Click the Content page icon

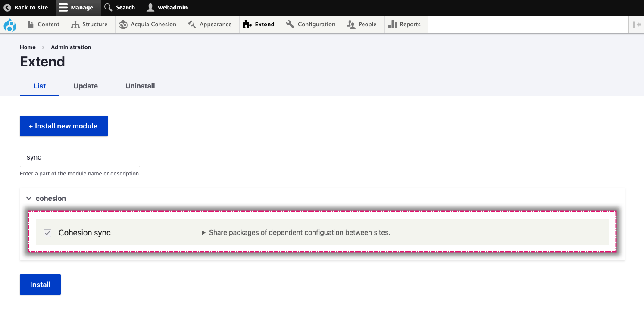tap(31, 25)
